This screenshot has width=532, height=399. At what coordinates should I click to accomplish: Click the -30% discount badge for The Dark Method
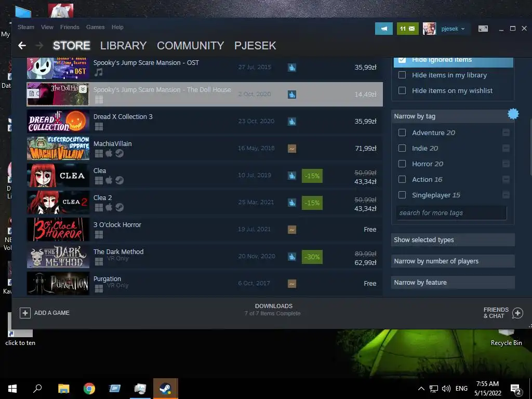coord(312,257)
